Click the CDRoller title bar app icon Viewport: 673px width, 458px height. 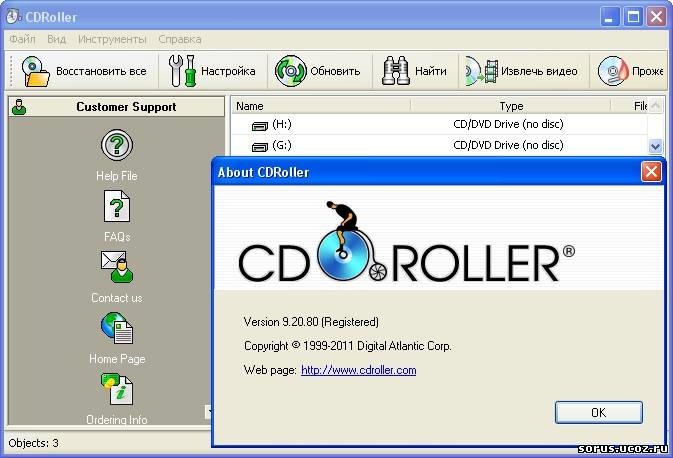point(13,16)
